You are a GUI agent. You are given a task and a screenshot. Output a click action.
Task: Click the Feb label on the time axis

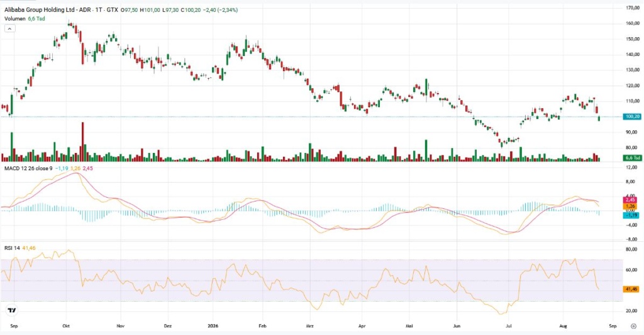point(262,326)
